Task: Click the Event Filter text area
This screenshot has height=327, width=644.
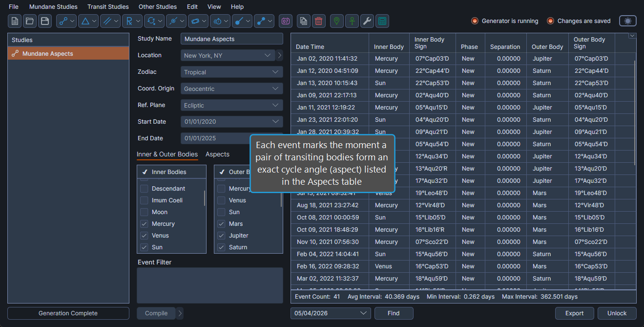Action: point(210,285)
